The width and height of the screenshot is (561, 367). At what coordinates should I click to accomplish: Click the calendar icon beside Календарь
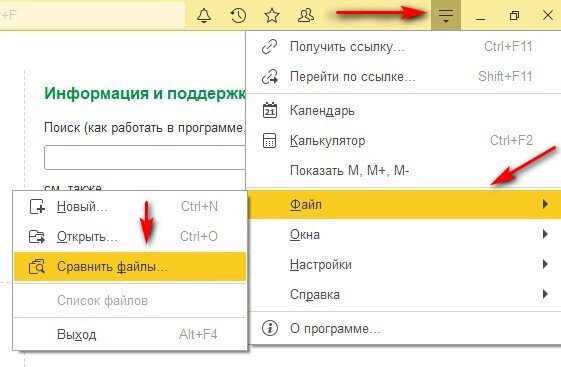pos(270,110)
